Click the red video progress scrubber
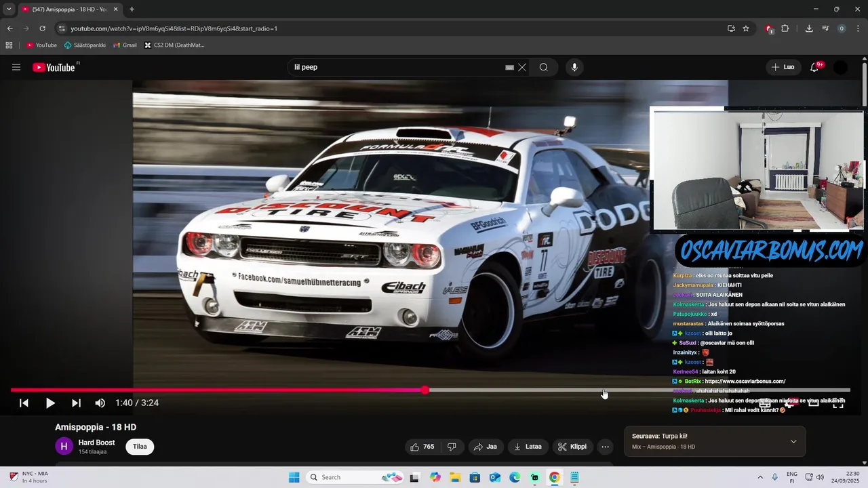This screenshot has height=488, width=868. (425, 390)
